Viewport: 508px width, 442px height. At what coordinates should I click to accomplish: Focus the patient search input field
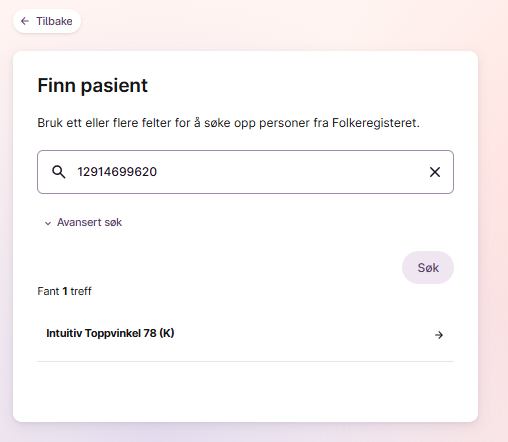(x=245, y=172)
